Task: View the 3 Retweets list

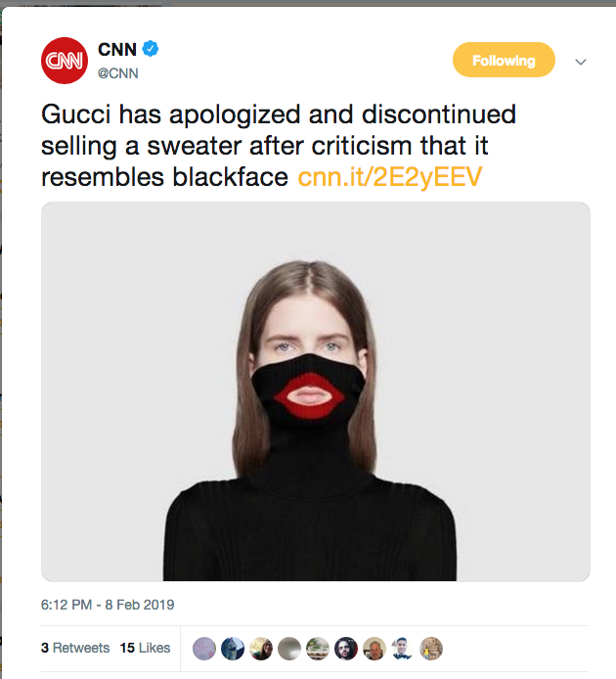Action: coord(74,648)
